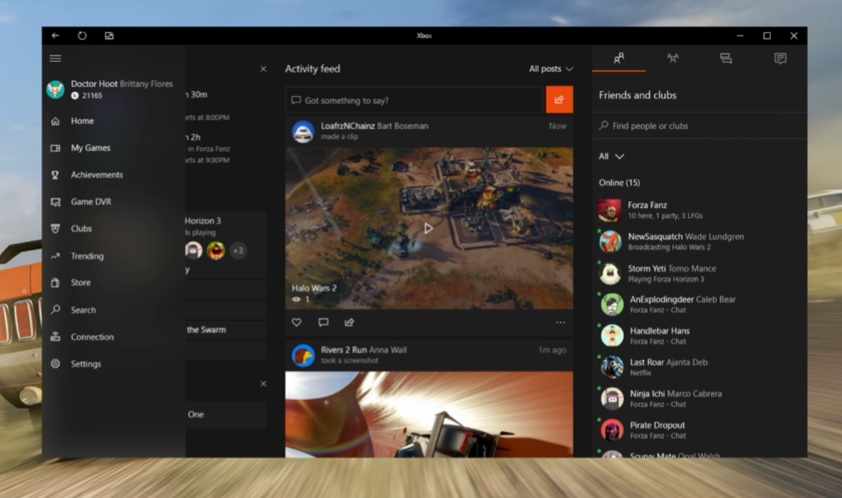842x498 pixels.
Task: Switch to the Parties tab icon
Action: 672,59
